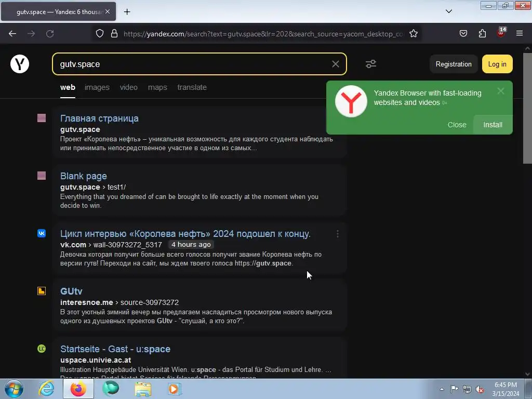Open the Blank page result link
The image size is (532, 399).
click(84, 176)
